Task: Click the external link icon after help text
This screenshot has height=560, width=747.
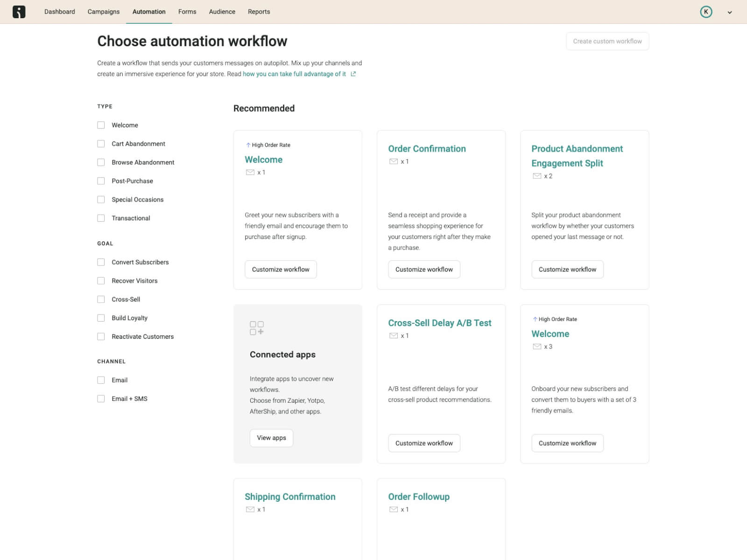Action: pos(353,74)
